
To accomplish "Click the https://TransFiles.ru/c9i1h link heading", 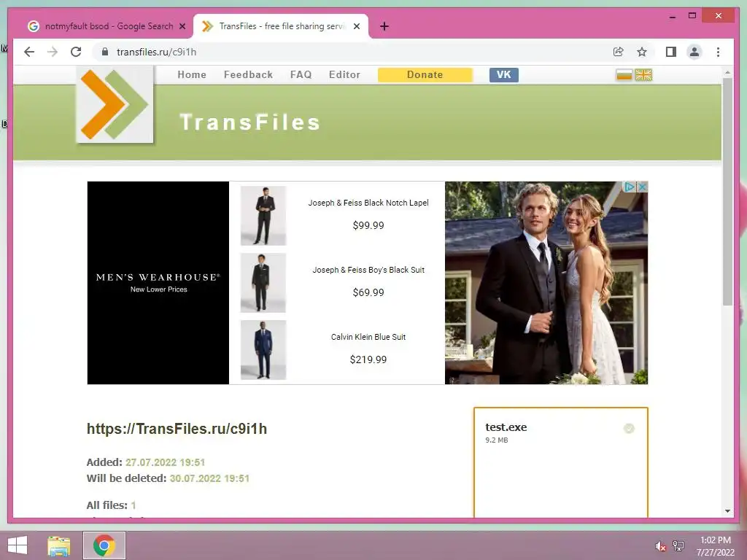I will tap(177, 429).
